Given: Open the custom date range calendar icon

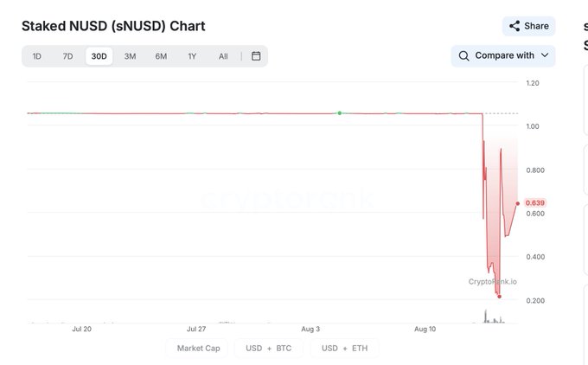Looking at the screenshot, I should tap(256, 56).
